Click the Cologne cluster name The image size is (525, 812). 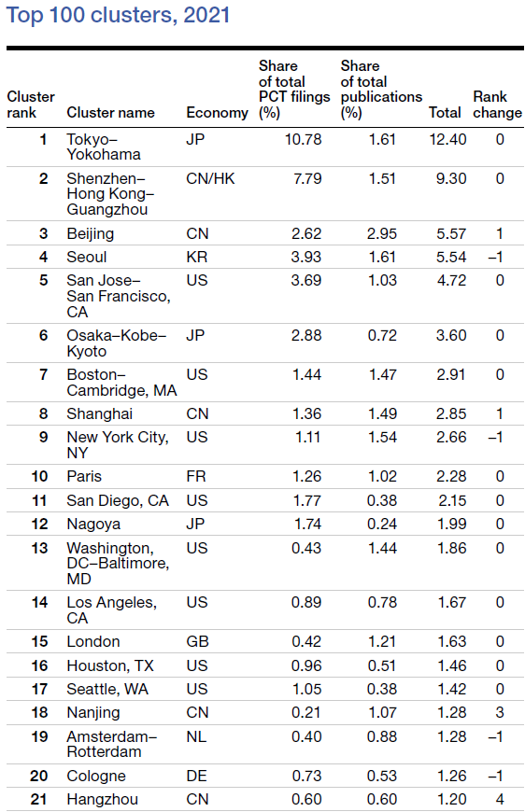96,777
